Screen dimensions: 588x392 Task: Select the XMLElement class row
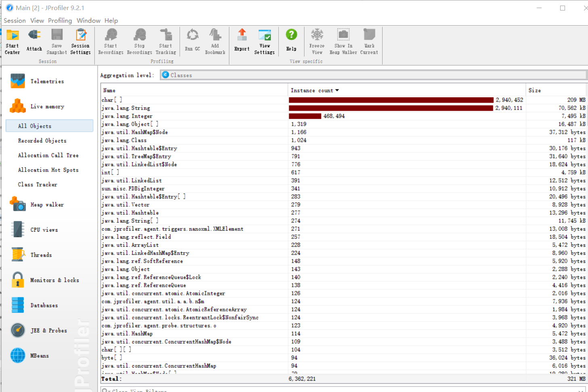pos(344,229)
